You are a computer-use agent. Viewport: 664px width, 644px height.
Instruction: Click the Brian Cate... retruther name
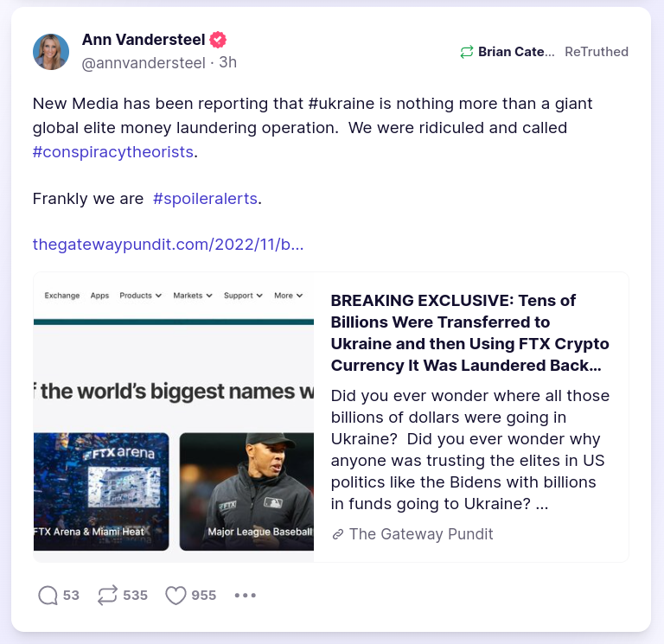(516, 52)
